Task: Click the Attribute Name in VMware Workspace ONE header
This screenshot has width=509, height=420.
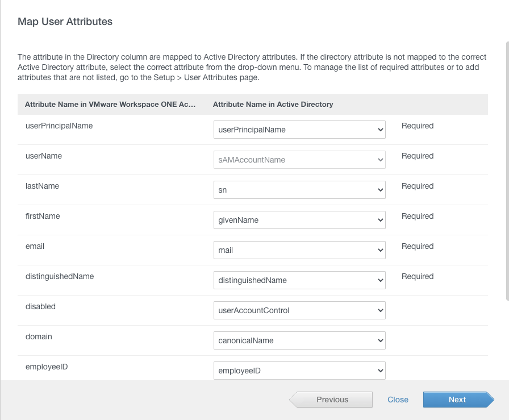Action: click(x=110, y=105)
